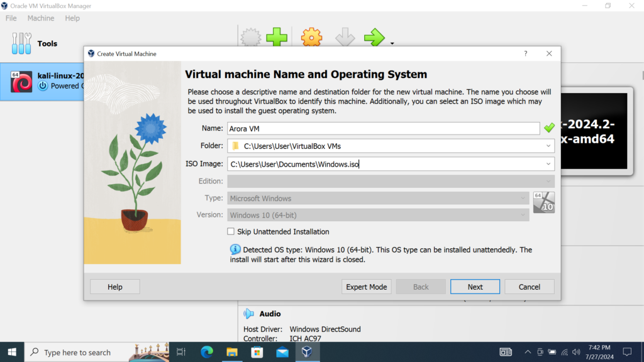Image resolution: width=644 pixels, height=362 pixels.
Task: Click the ISO Image path field
Action: [x=386, y=164]
